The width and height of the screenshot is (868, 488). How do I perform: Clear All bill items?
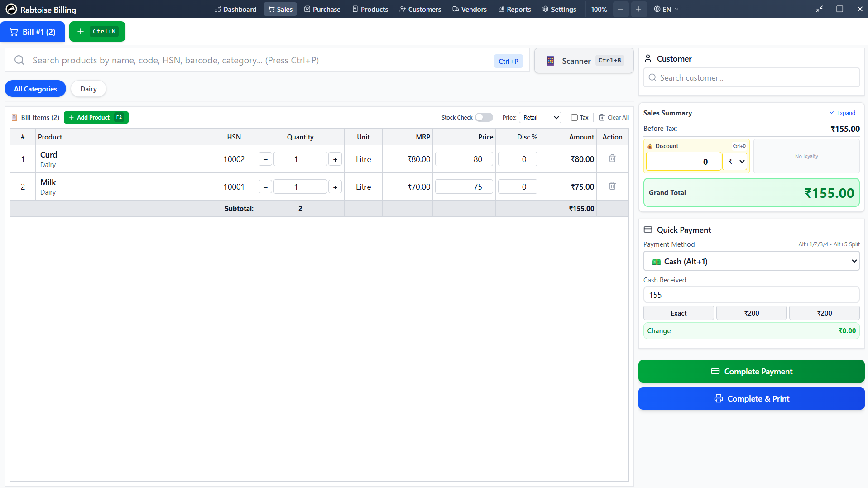pyautogui.click(x=614, y=118)
